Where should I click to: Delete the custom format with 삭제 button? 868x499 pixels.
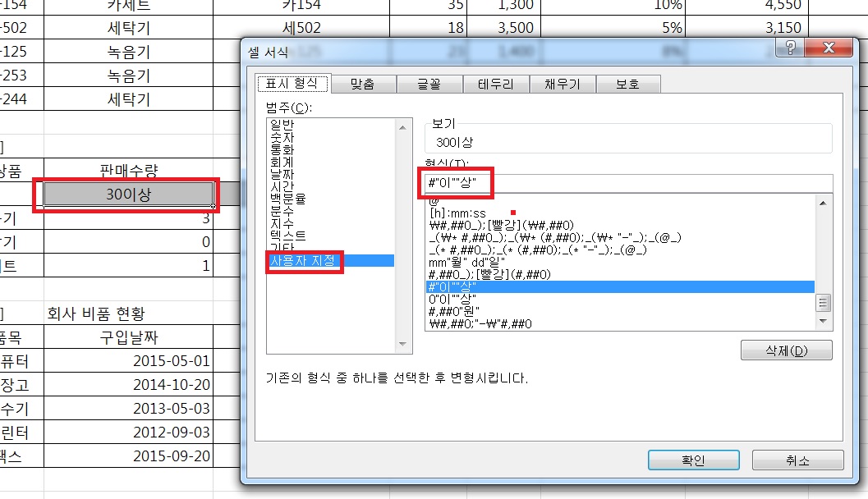click(786, 350)
